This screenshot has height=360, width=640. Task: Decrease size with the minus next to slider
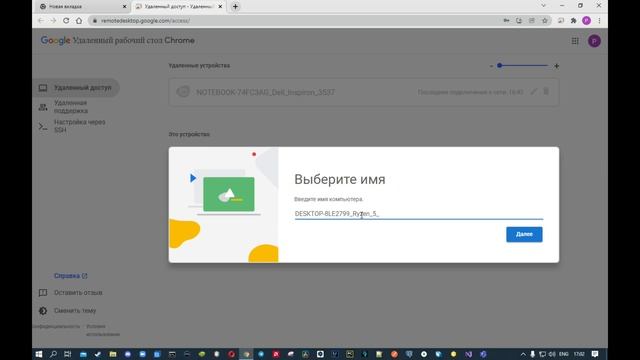pos(491,66)
